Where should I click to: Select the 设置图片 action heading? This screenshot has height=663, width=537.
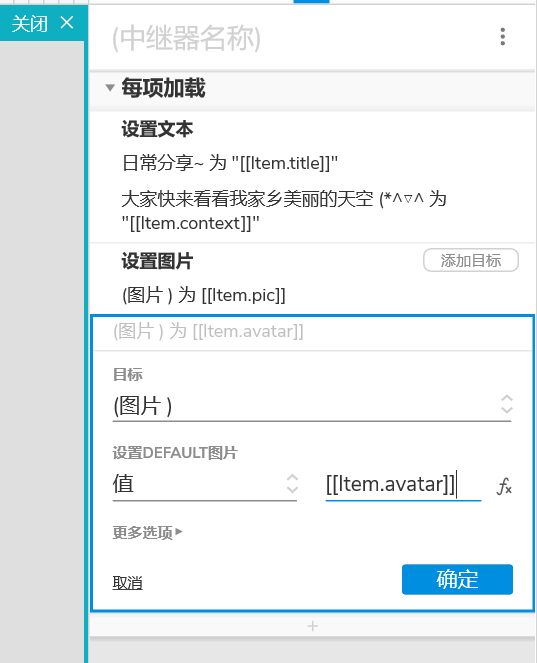[157, 261]
